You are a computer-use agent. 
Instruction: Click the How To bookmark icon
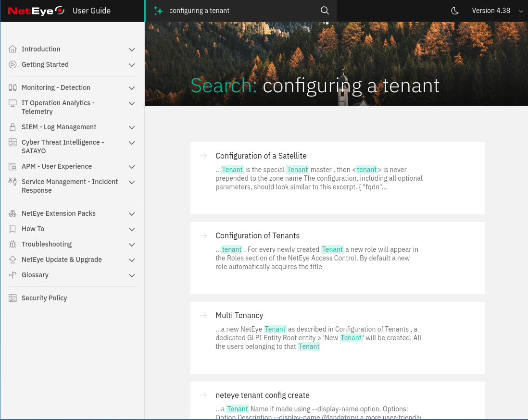coord(12,229)
